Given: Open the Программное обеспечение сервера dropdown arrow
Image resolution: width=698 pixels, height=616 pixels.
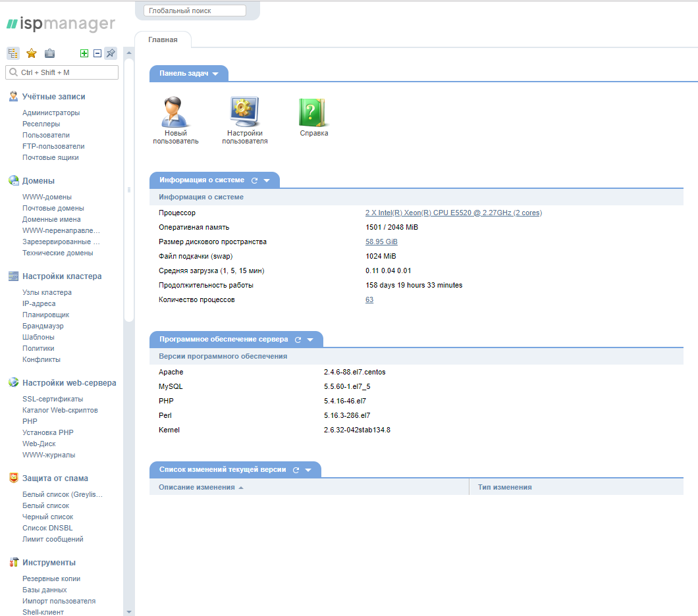Looking at the screenshot, I should [x=310, y=340].
